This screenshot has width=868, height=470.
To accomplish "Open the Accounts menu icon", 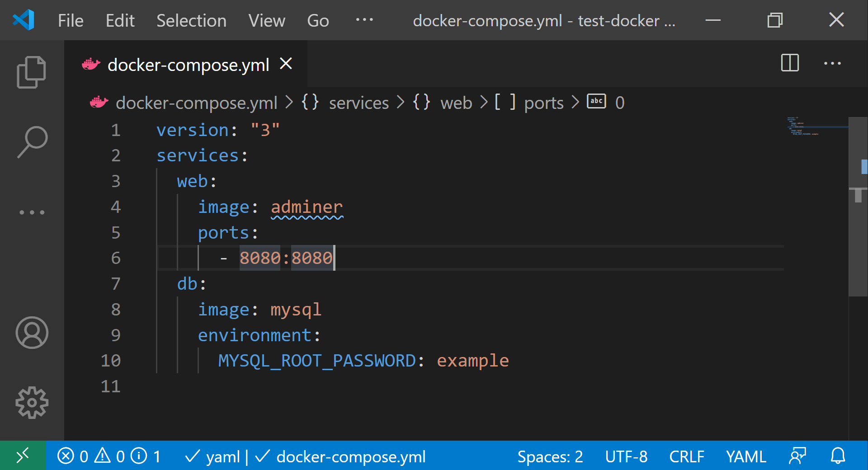I will pos(32,333).
